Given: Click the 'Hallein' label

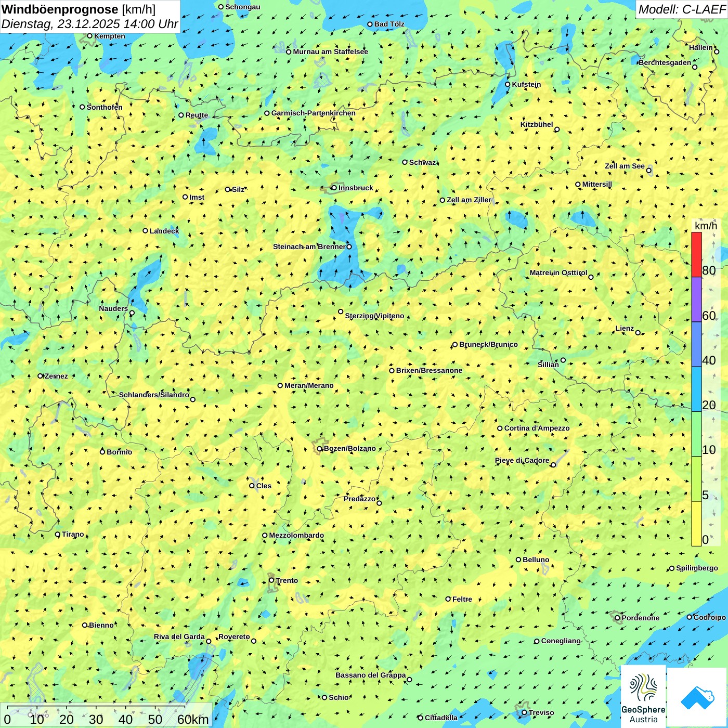Looking at the screenshot, I should 701,47.
